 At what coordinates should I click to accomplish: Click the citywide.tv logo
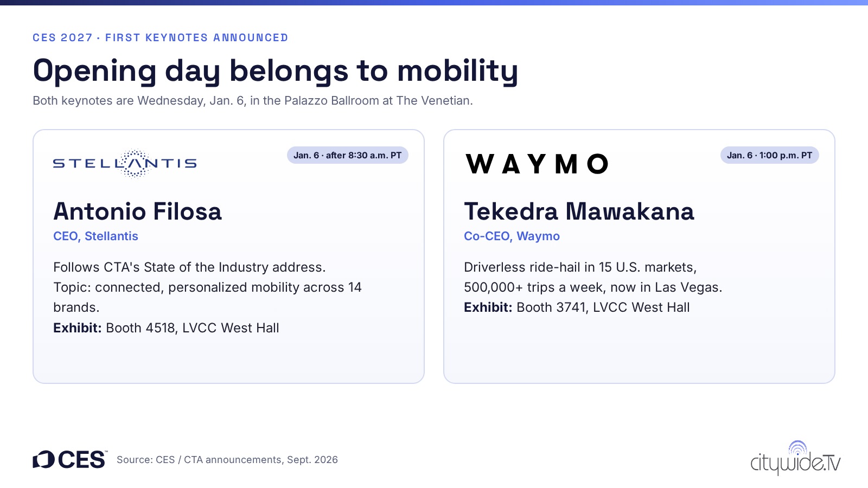795,458
